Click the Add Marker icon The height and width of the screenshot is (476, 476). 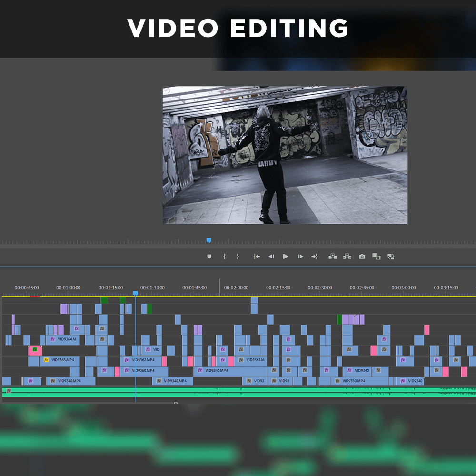209,257
